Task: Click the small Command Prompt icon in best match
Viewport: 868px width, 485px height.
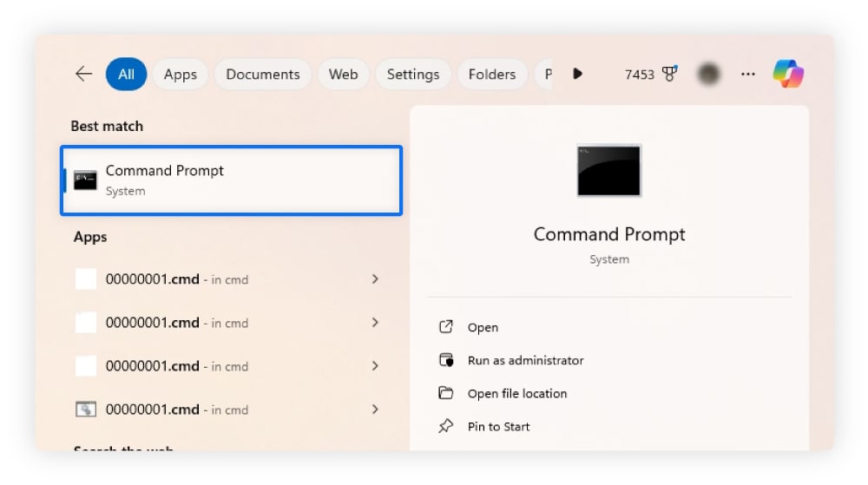Action: [x=85, y=180]
